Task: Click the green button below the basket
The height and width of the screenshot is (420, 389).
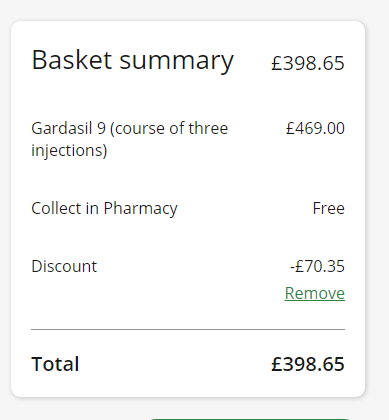Action: pyautogui.click(x=250, y=419)
